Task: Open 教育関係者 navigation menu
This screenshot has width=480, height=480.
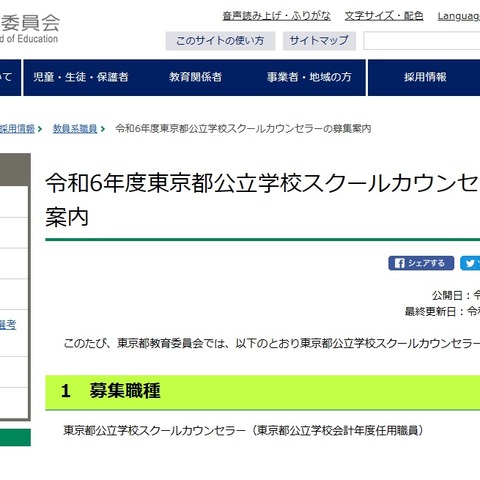Action: 195,77
